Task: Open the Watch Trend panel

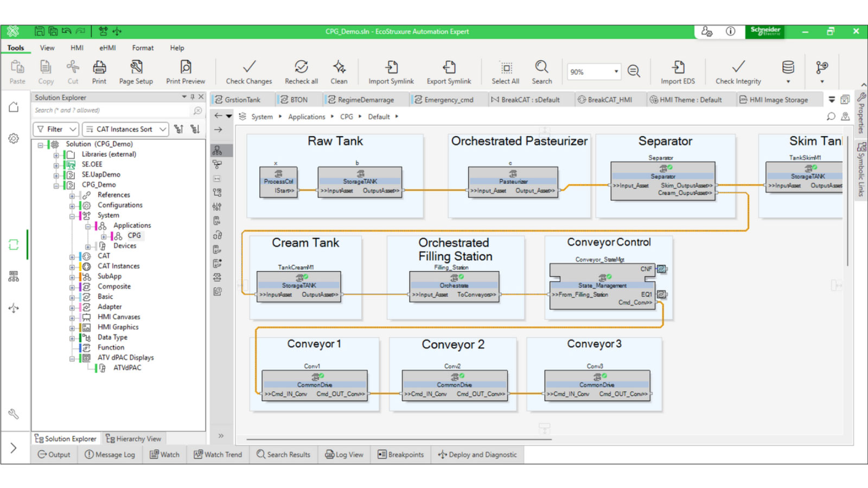Action: coord(218,454)
